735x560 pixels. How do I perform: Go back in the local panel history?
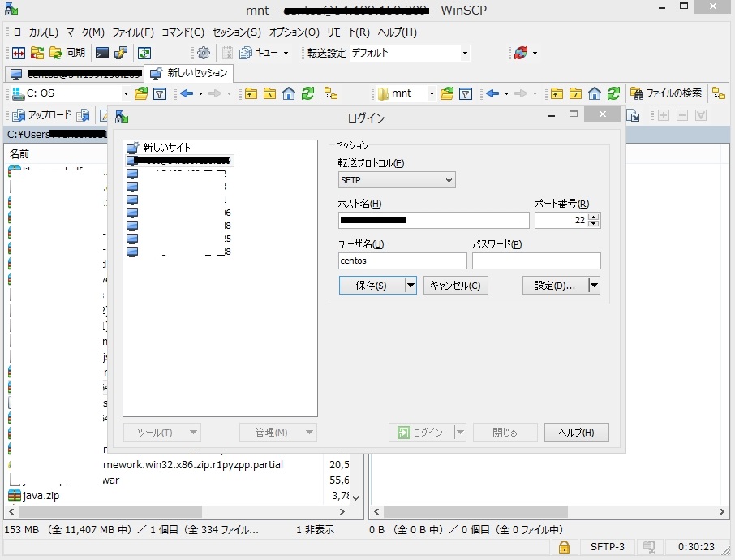(187, 94)
